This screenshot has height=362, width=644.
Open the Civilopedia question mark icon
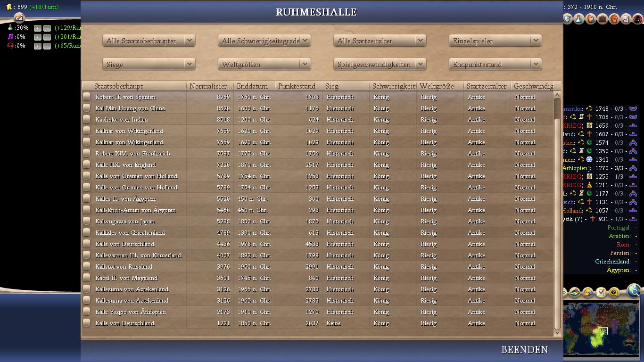[x=613, y=293]
